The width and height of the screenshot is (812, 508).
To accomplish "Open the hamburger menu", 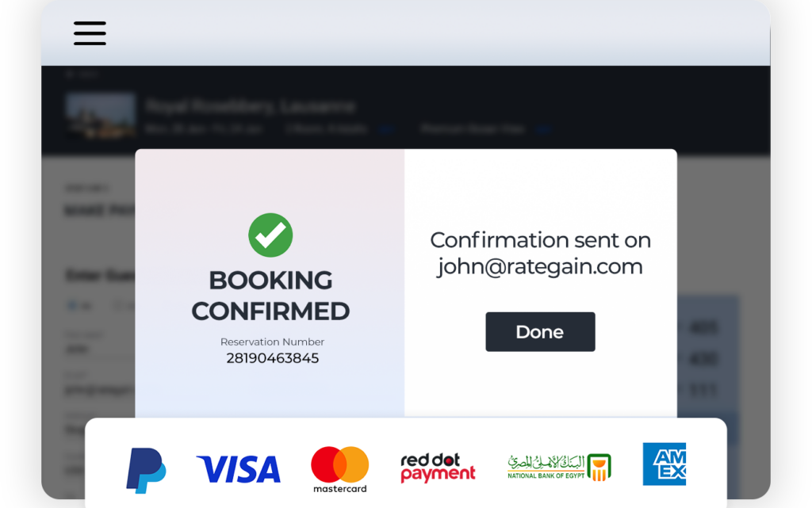I will click(90, 32).
